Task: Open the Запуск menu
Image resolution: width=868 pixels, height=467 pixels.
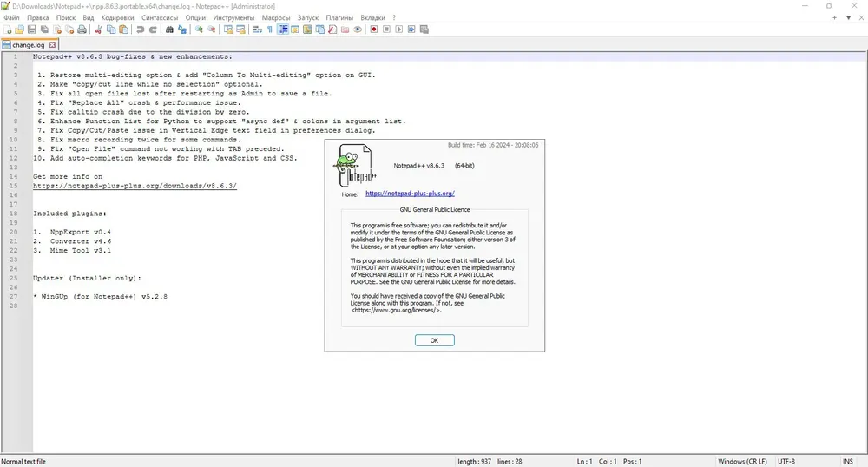Action: pos(308,17)
